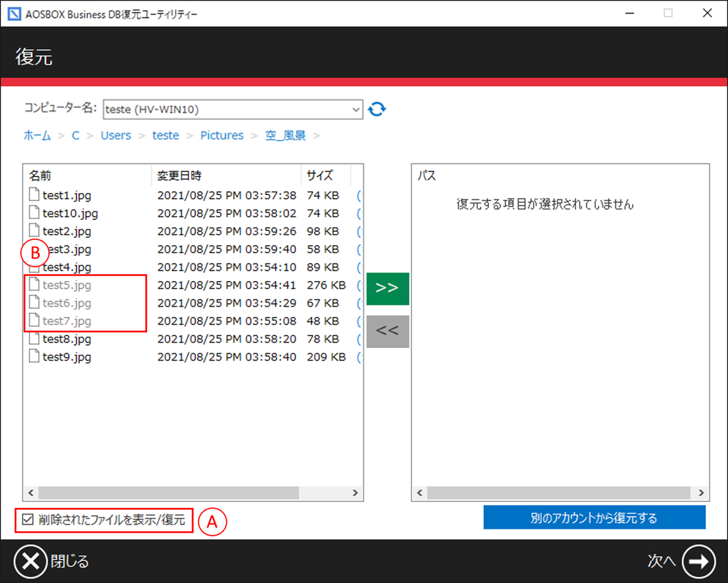Click path panel scrollbar right arrow

coord(701,493)
